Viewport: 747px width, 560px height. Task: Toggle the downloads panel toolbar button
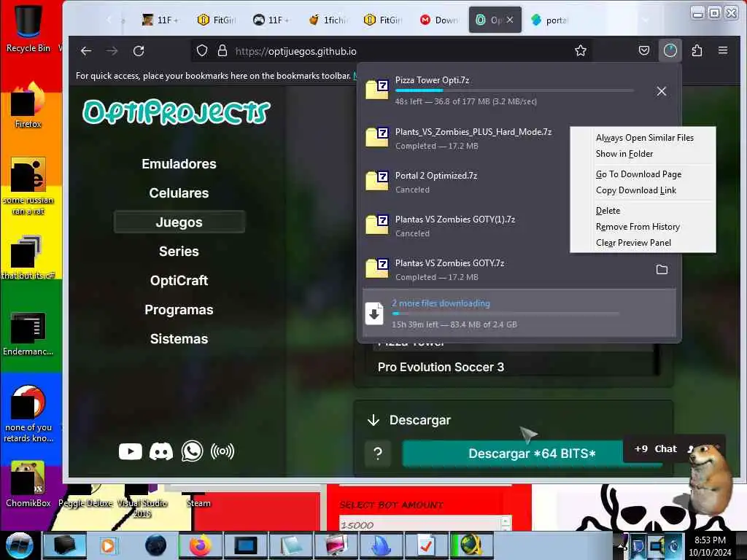[670, 50]
